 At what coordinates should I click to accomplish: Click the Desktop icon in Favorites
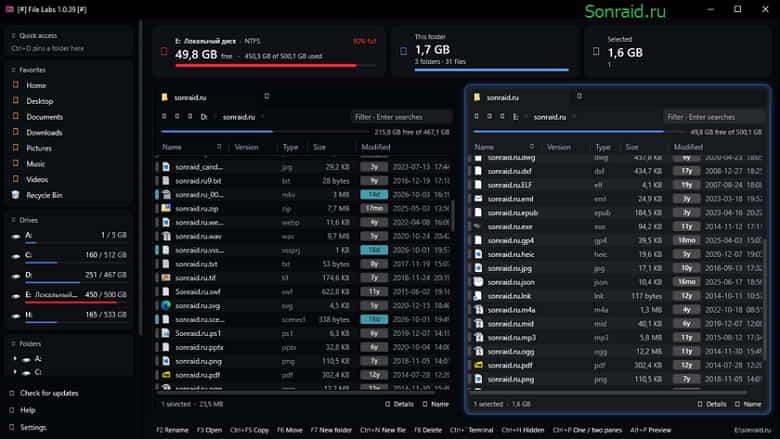pos(15,100)
